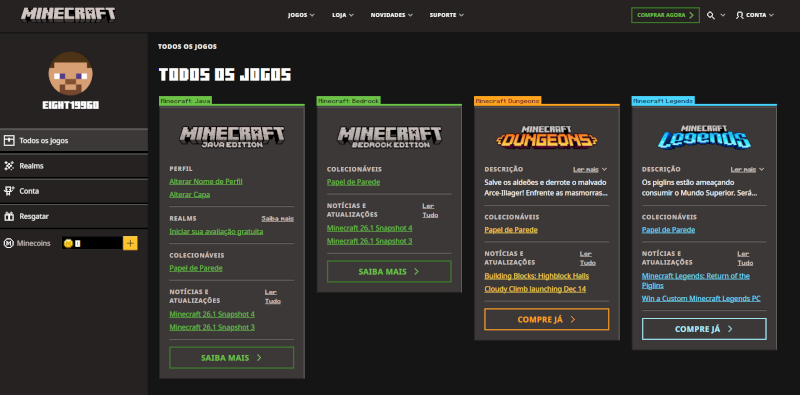The width and height of the screenshot is (800, 395).
Task: Expand the Loja dropdown menu
Action: pyautogui.click(x=343, y=15)
